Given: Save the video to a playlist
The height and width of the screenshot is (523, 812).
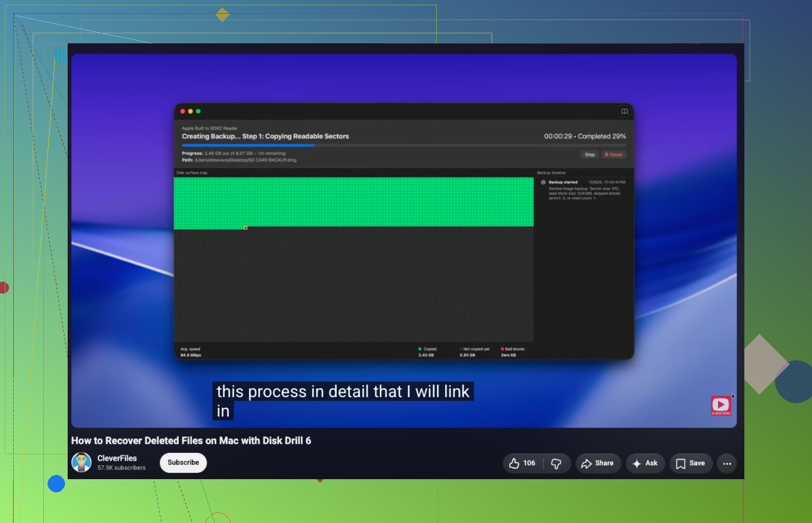Looking at the screenshot, I should click(691, 463).
